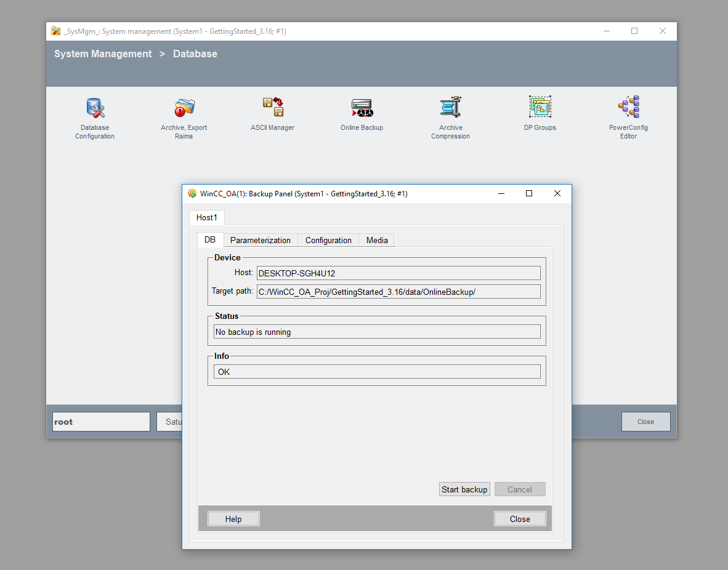Switch to the Parameterization tab

click(261, 241)
